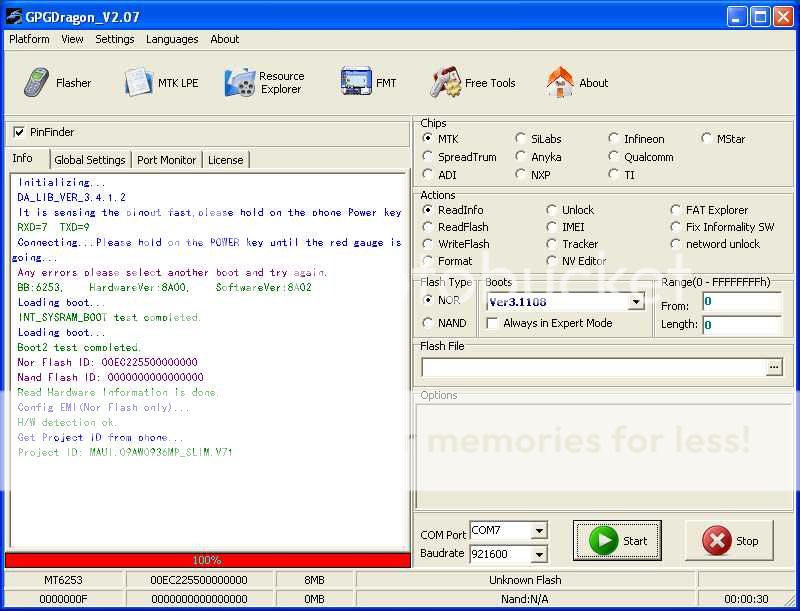Screen dimensions: 800x611
Task: Select the SpreadTrum chip option
Action: coord(428,157)
